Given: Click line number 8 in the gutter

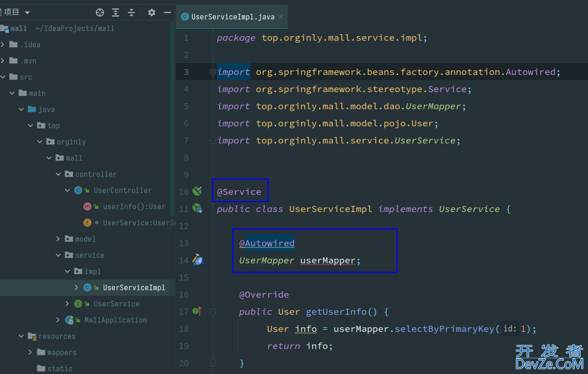Looking at the screenshot, I should click(186, 157).
